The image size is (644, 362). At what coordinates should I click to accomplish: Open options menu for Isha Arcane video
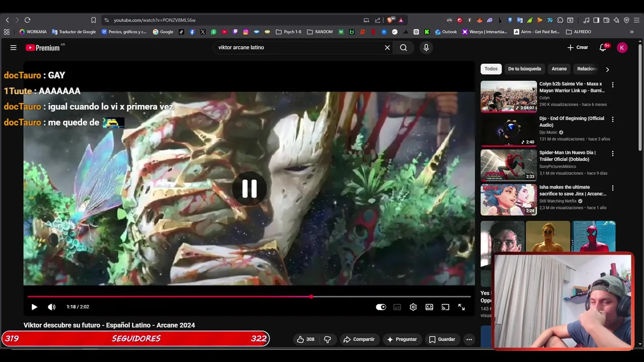[612, 188]
